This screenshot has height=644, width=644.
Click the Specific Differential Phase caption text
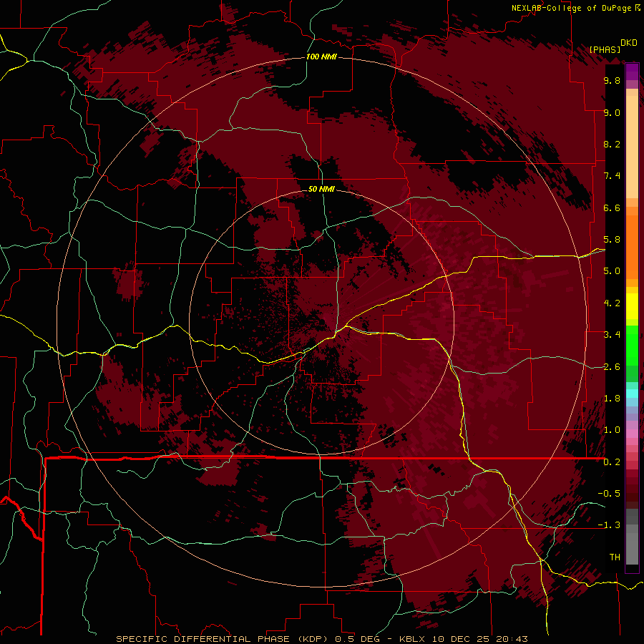[321, 639]
